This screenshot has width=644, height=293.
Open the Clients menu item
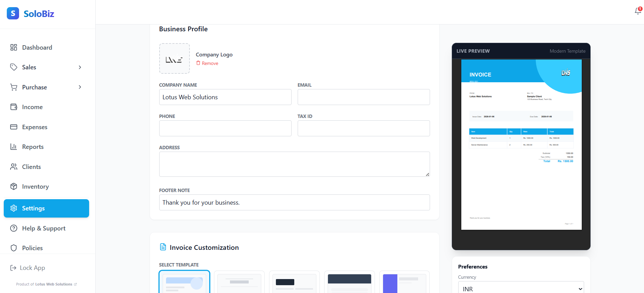pos(31,167)
